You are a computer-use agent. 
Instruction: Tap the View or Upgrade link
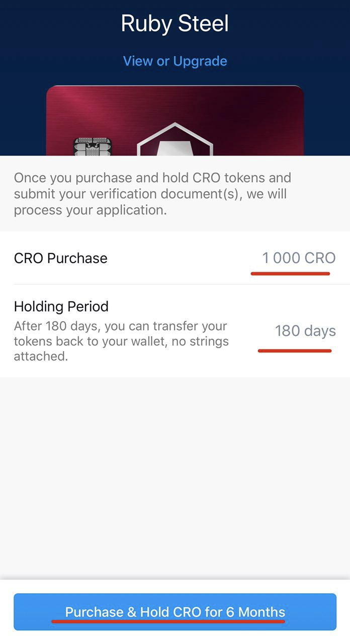pyautogui.click(x=175, y=61)
